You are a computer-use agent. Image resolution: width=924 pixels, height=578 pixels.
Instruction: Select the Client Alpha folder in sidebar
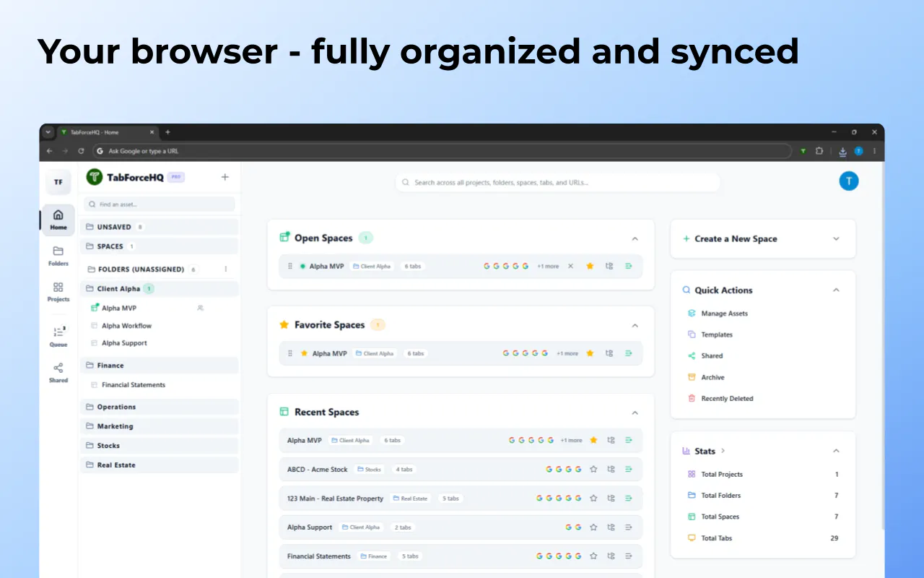[159, 288]
